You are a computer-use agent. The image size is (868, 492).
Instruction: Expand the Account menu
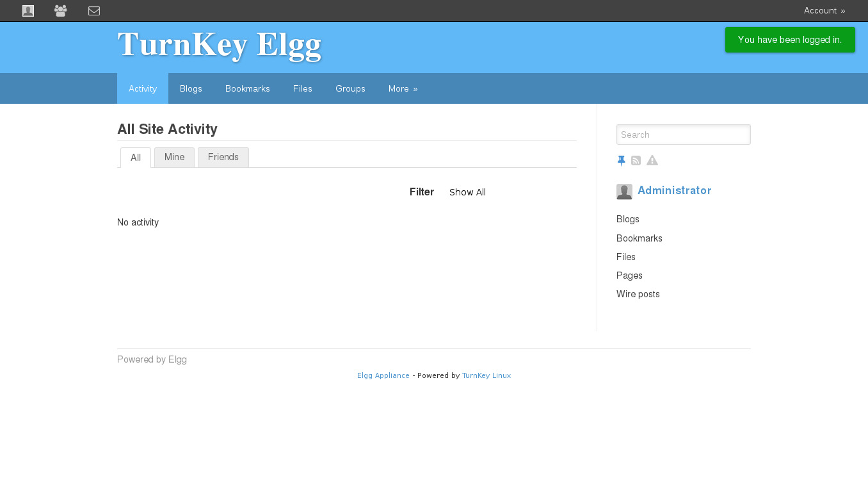[824, 11]
